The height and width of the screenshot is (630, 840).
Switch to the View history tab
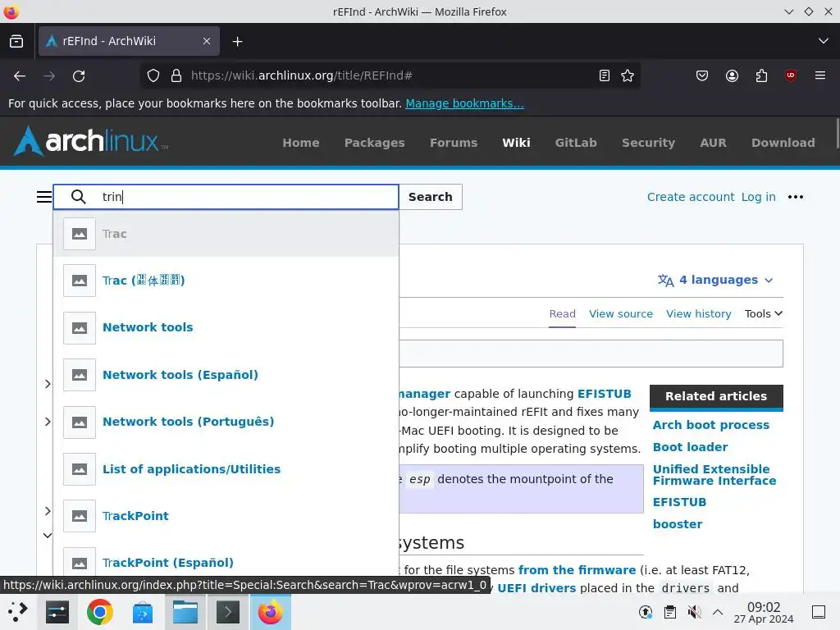click(x=699, y=314)
